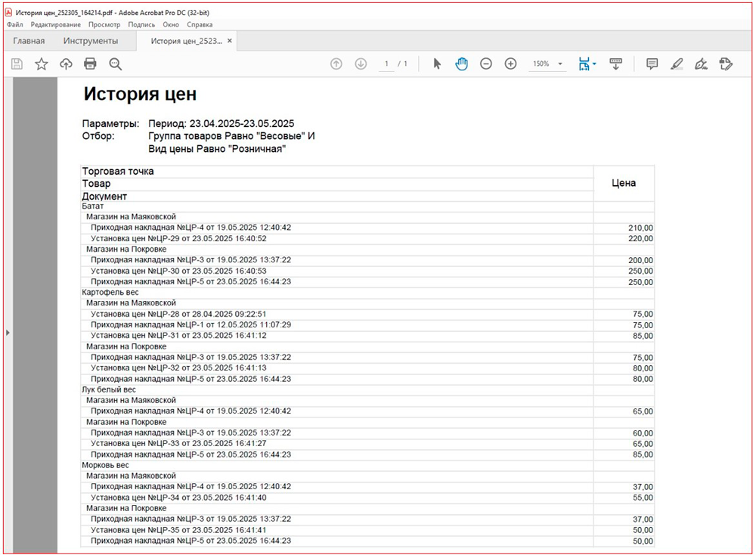Click the cloud upload icon
This screenshot has height=555, width=756.
(x=66, y=64)
